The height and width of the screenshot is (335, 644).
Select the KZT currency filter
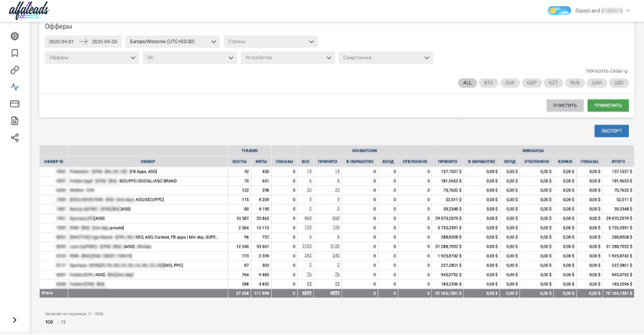click(553, 83)
